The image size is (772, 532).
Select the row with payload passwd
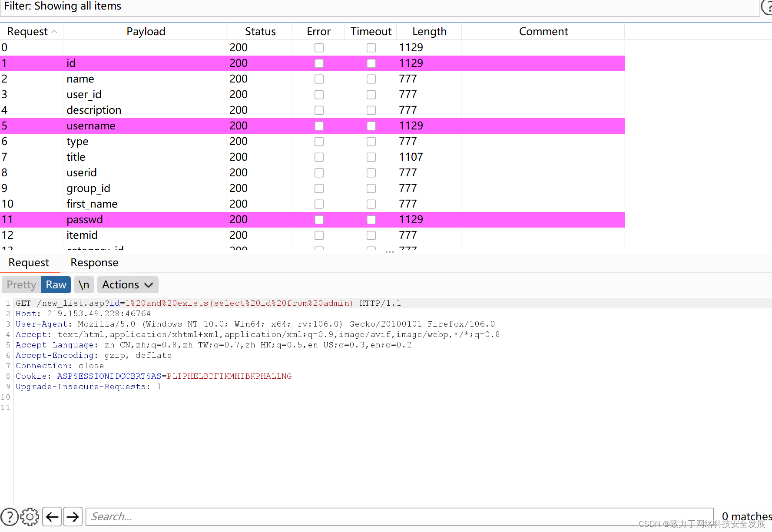[x=312, y=220]
